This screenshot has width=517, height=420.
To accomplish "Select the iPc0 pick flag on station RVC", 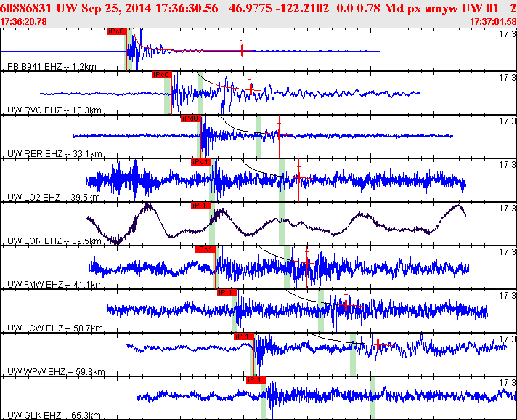I will (162, 75).
